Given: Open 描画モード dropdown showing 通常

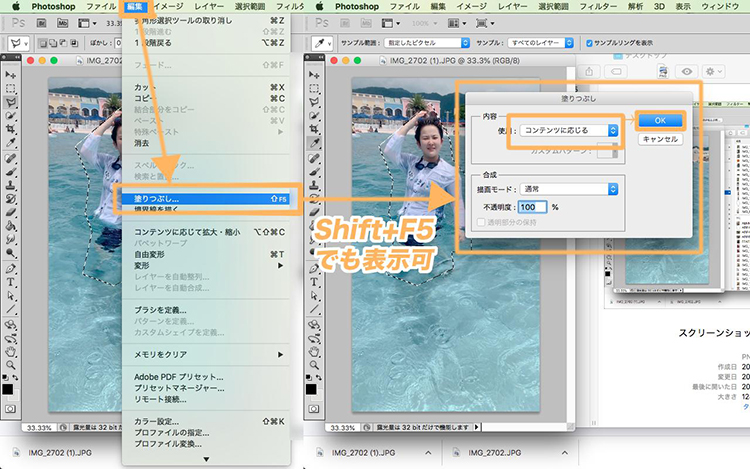Looking at the screenshot, I should [x=569, y=189].
